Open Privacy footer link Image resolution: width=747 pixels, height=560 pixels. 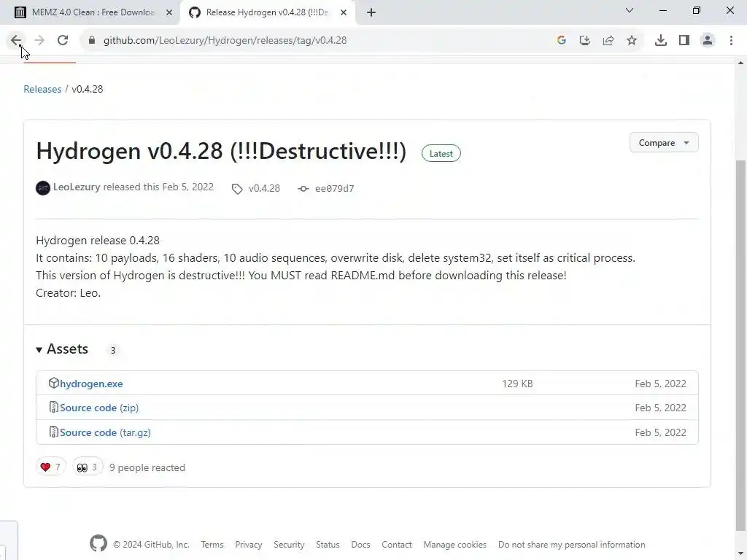248,545
